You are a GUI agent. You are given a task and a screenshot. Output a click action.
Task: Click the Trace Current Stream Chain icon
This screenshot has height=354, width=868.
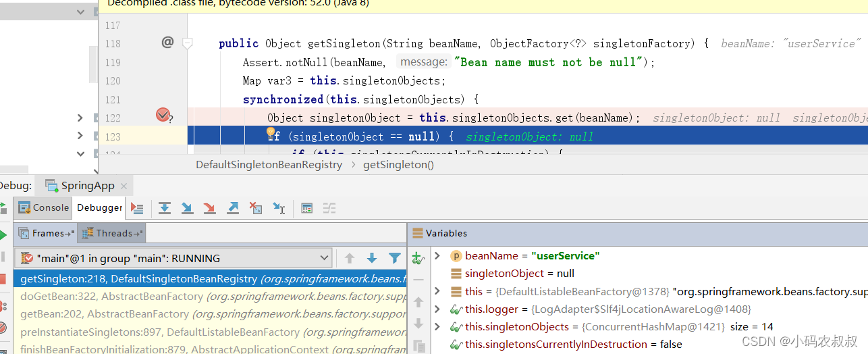[x=329, y=208]
